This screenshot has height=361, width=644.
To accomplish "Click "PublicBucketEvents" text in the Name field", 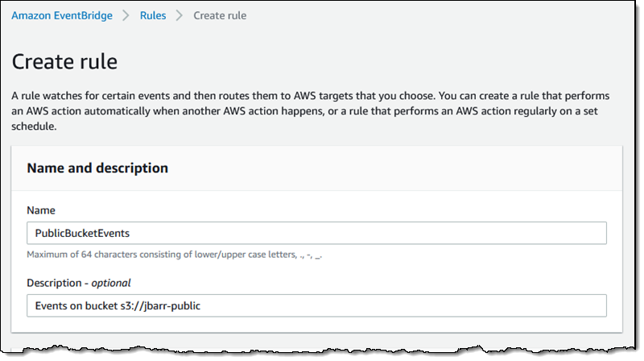I will point(81,233).
